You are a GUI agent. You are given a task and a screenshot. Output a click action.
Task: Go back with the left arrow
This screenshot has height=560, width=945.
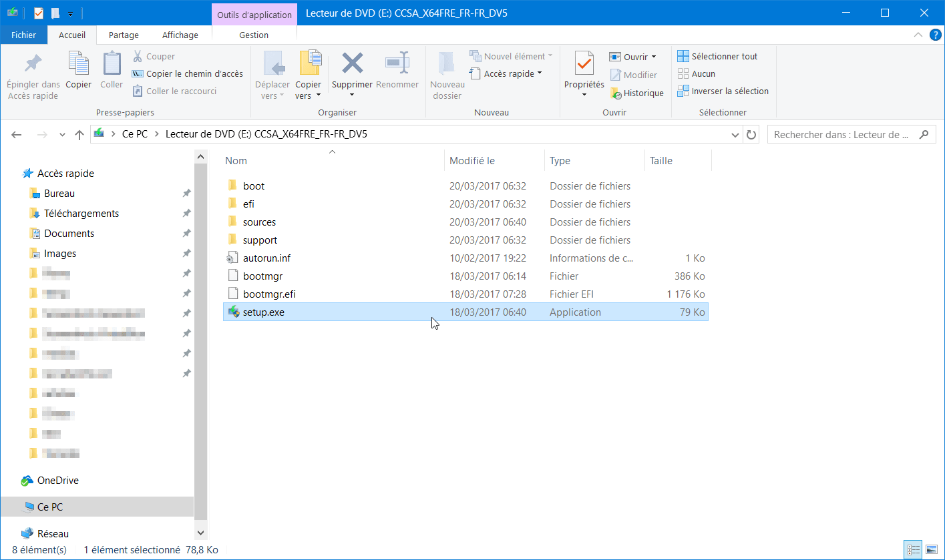pyautogui.click(x=17, y=135)
